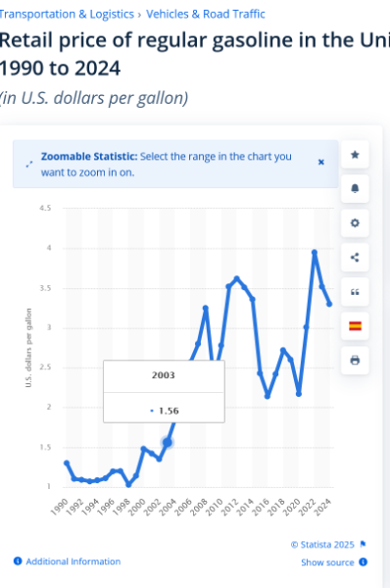Open the Additional Information link
This screenshot has height=588, width=390.
point(73,562)
